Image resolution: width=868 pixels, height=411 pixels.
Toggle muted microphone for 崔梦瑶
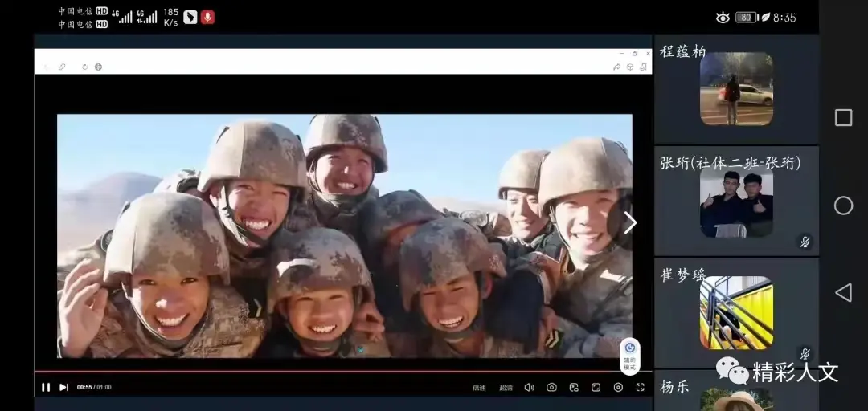[x=805, y=353]
